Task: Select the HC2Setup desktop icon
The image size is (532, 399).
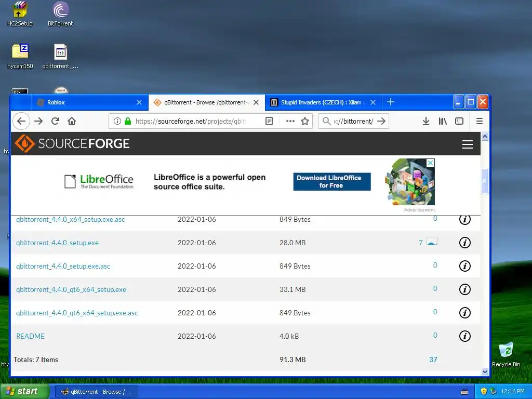Action: coord(20,14)
